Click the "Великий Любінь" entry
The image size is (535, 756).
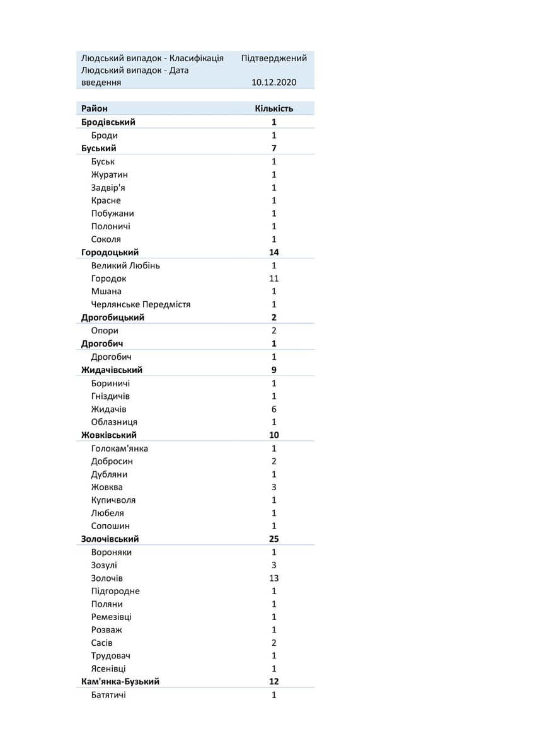125,265
